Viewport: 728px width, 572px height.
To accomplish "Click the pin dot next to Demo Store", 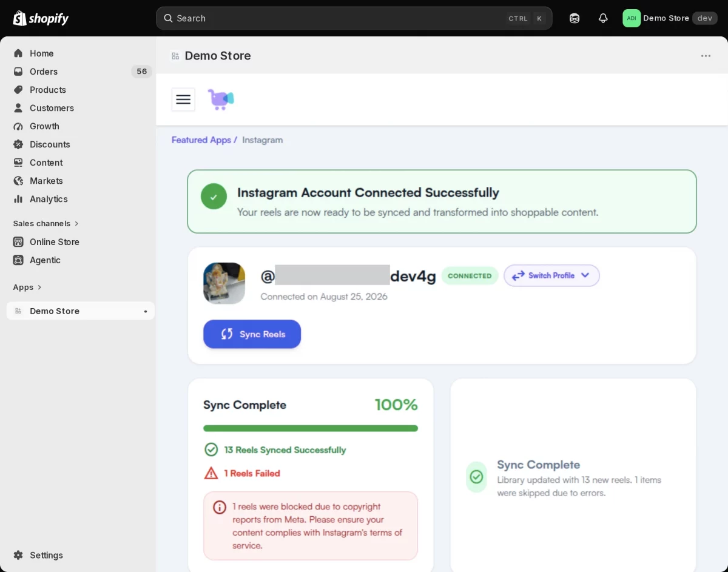I will (145, 311).
